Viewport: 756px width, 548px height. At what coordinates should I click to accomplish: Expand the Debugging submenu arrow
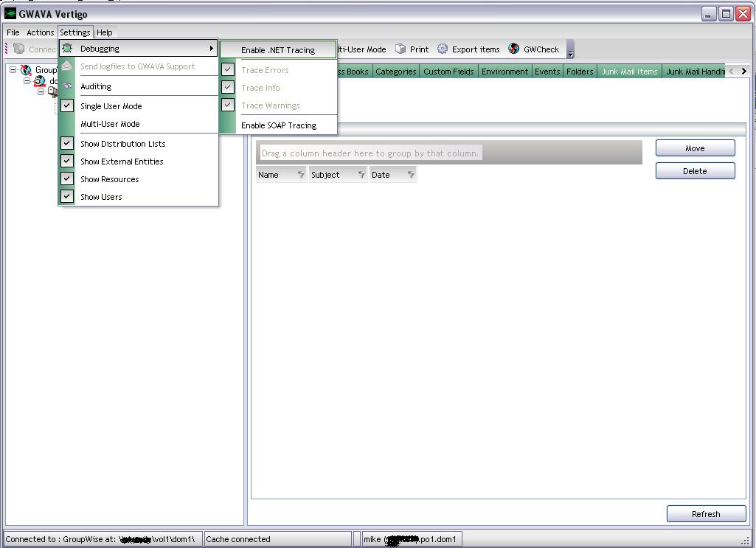click(211, 48)
